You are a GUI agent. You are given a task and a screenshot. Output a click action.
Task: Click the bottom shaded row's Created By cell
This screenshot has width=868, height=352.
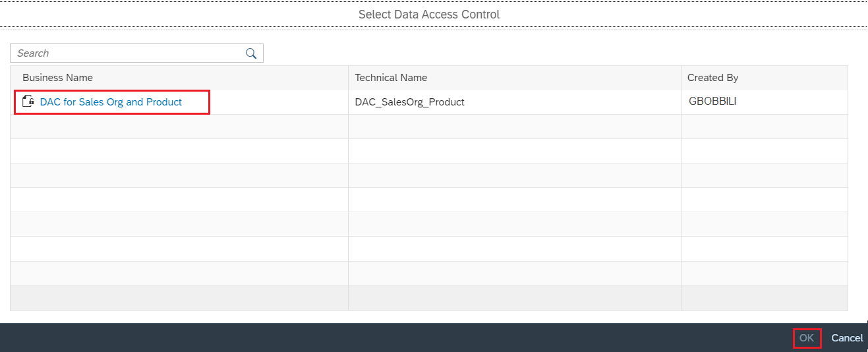pyautogui.click(x=764, y=298)
